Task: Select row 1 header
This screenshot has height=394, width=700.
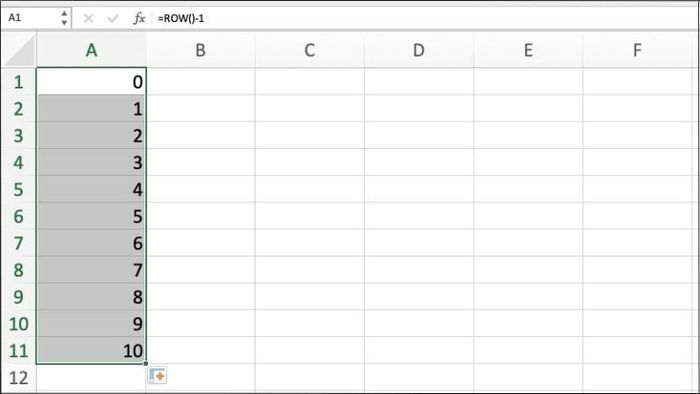Action: coord(18,82)
